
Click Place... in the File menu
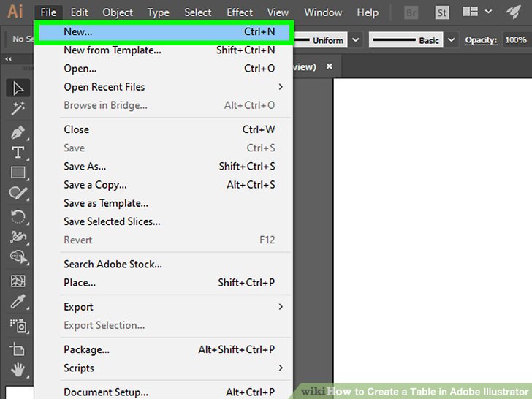[x=80, y=283]
